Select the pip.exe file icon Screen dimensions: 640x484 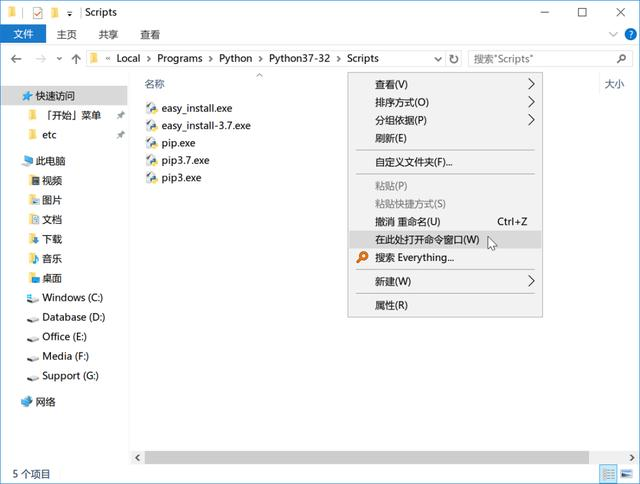tap(151, 143)
